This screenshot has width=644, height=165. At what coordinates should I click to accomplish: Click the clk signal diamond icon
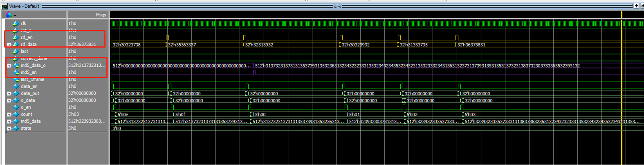[x=16, y=24]
